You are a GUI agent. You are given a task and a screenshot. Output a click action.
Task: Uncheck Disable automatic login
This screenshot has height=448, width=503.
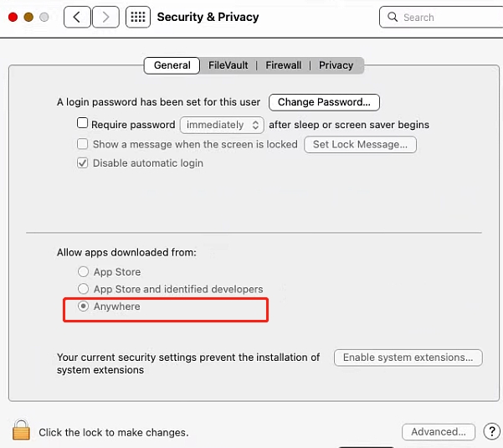[83, 163]
